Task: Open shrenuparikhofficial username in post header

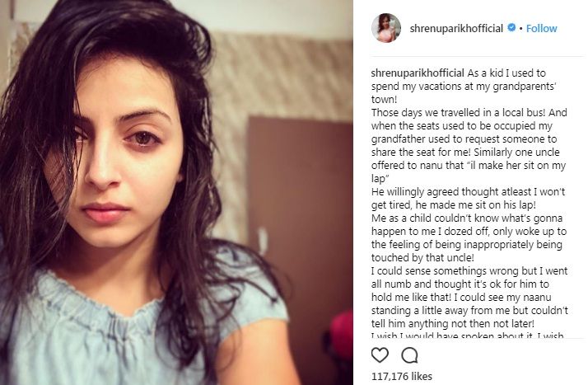Action: point(456,28)
